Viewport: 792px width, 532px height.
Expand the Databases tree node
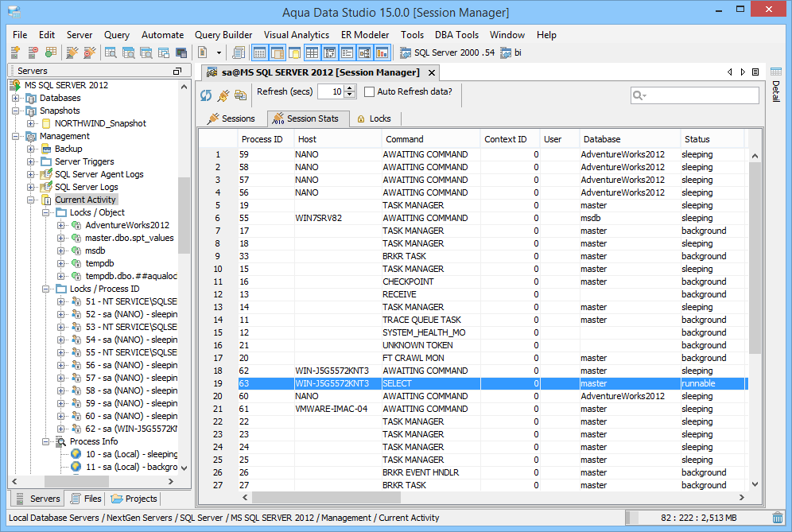point(16,98)
